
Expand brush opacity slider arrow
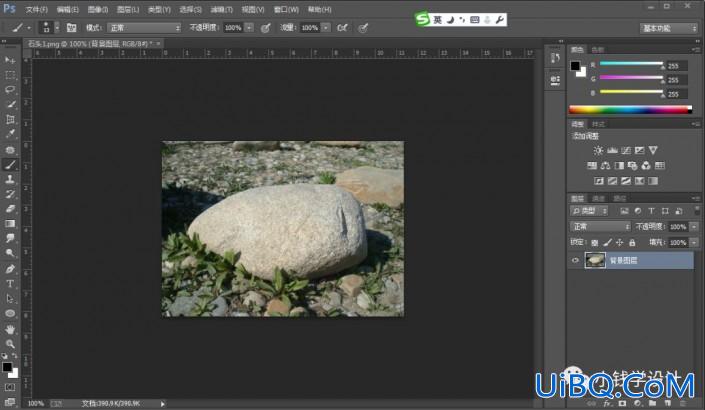tap(249, 28)
